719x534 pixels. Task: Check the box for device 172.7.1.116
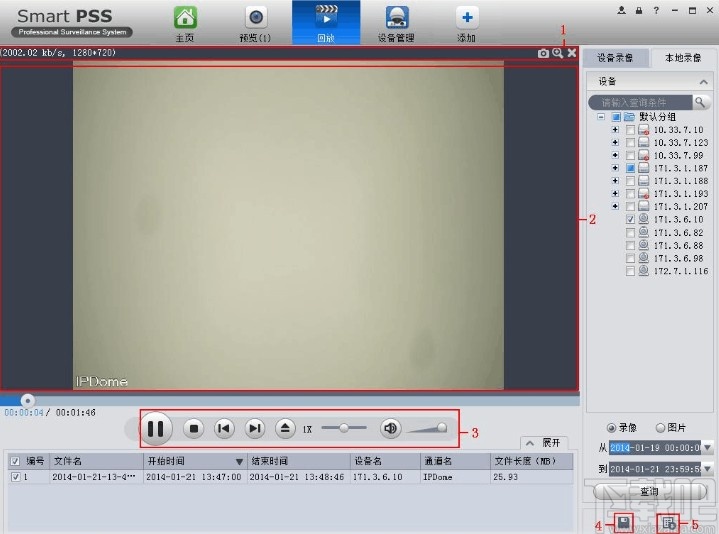631,271
